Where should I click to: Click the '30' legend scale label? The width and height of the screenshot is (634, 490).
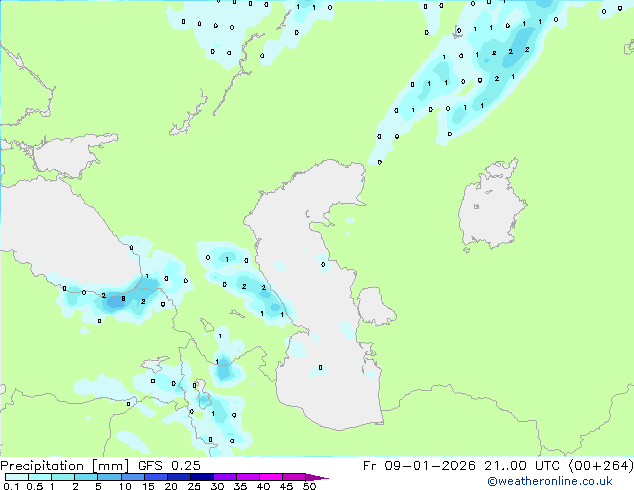[217, 486]
